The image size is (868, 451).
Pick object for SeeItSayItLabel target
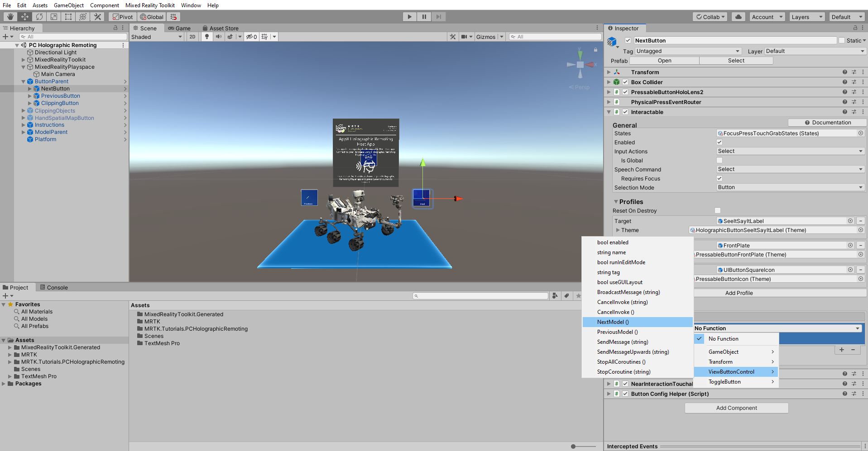point(850,221)
